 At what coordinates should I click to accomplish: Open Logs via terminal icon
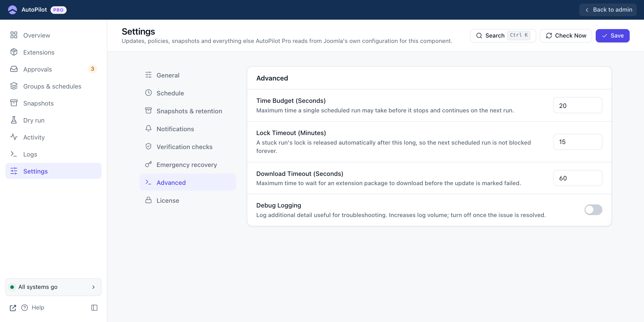(14, 154)
